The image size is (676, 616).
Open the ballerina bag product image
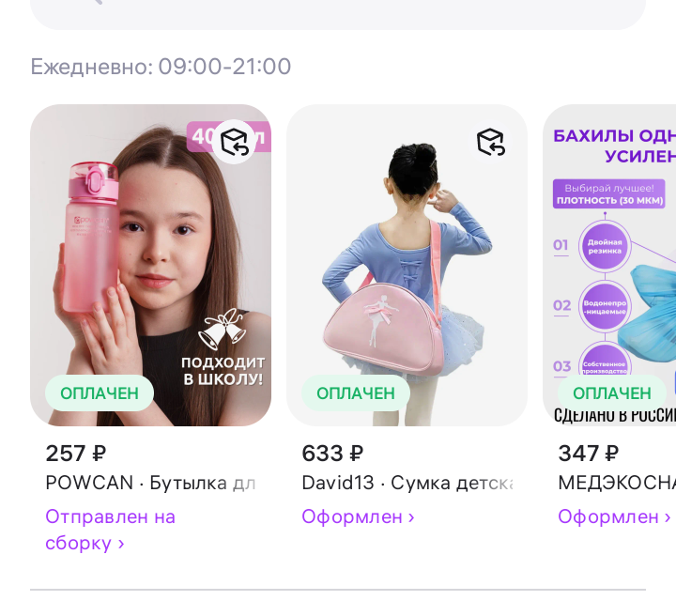pyautogui.click(x=407, y=265)
